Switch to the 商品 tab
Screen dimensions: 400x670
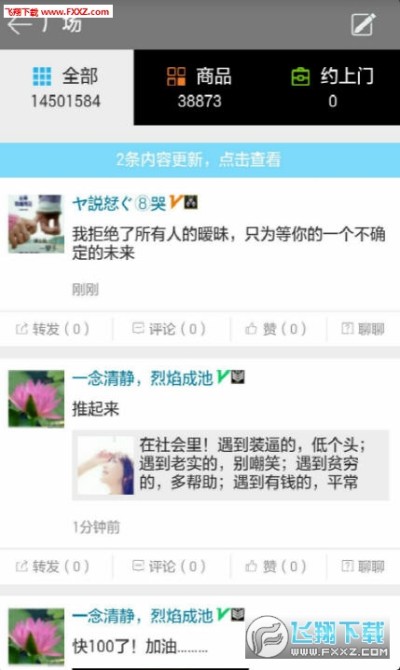pyautogui.click(x=200, y=87)
